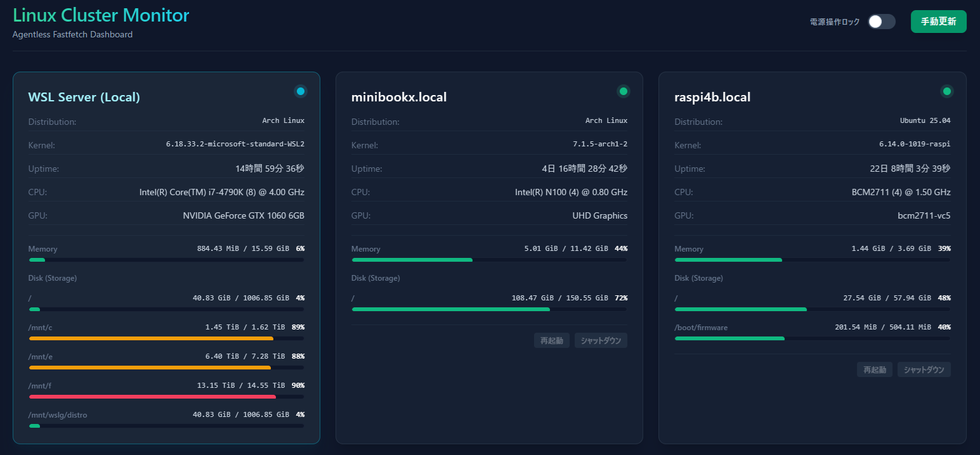The height and width of the screenshot is (455, 980).
Task: Click the WSL Server (Local) heading
Action: point(84,97)
